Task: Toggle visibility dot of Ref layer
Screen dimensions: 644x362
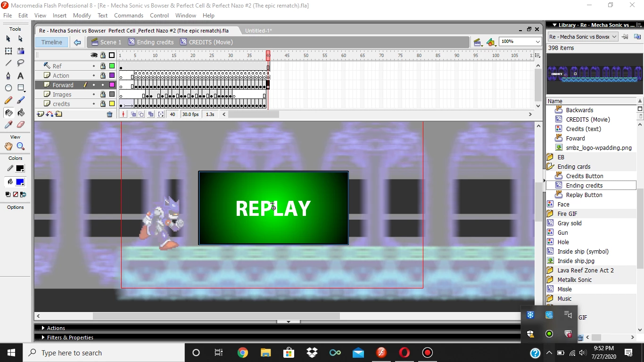Action: tap(94, 66)
